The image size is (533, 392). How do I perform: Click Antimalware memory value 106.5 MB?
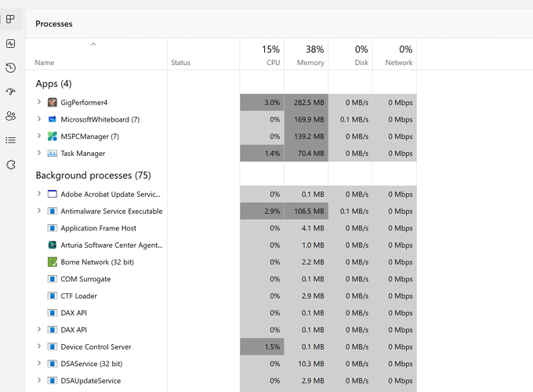(309, 211)
